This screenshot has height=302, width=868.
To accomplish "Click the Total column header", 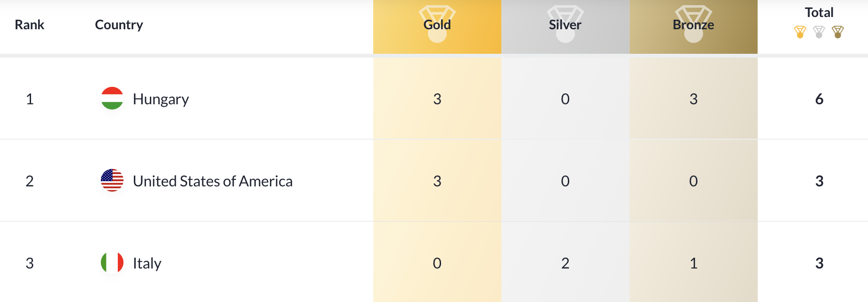I will pyautogui.click(x=819, y=12).
